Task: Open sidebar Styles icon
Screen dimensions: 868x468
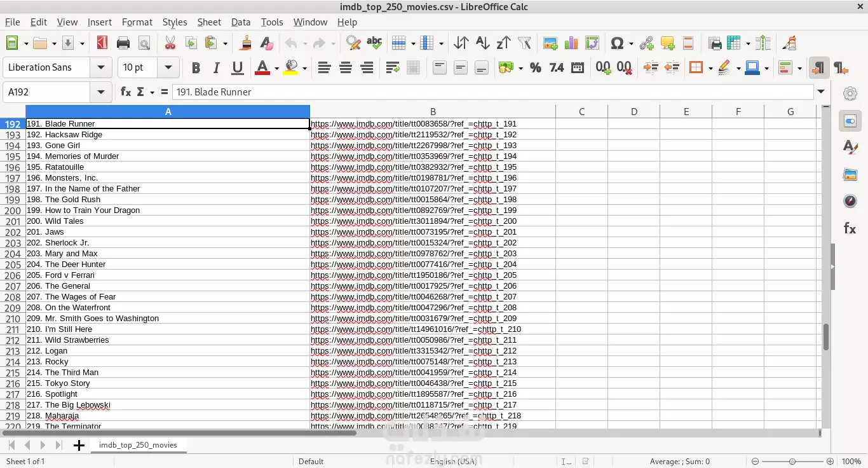Action: 850,148
